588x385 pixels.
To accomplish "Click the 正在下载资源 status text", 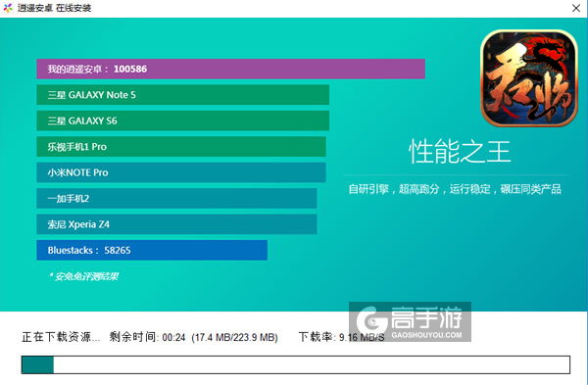I will pos(61,337).
